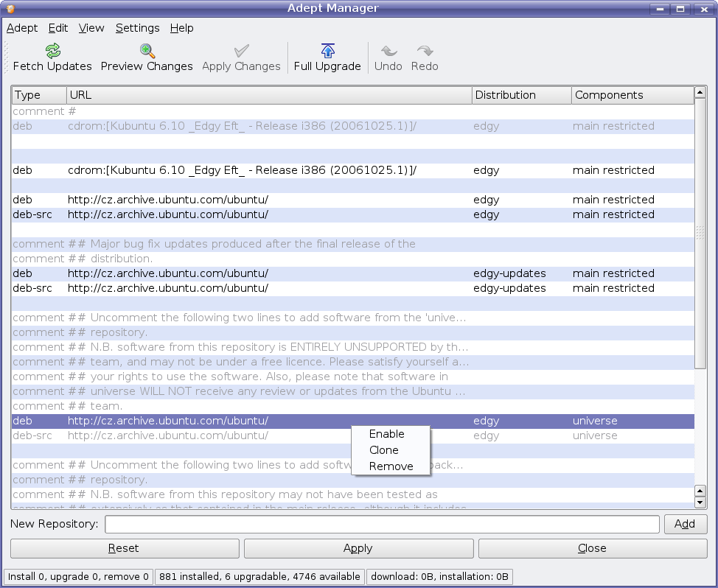The image size is (718, 588).
Task: Select the deb-src edgy-updates repository row
Action: tap(353, 288)
